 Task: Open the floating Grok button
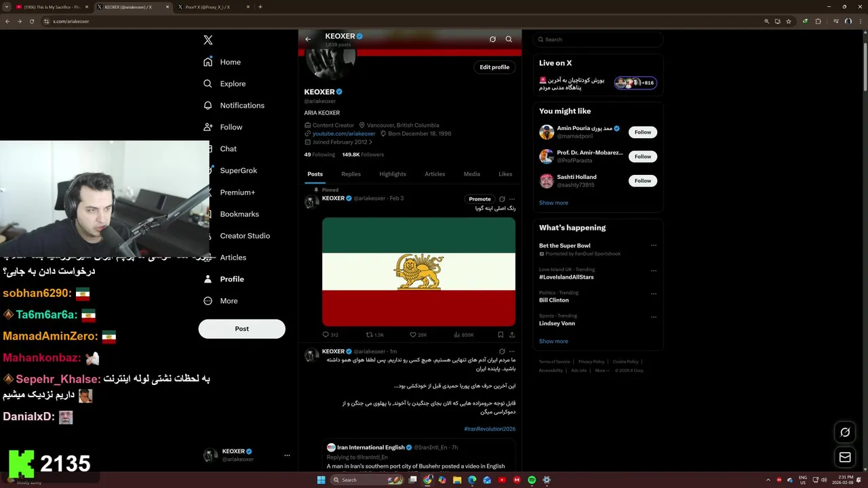click(x=845, y=432)
